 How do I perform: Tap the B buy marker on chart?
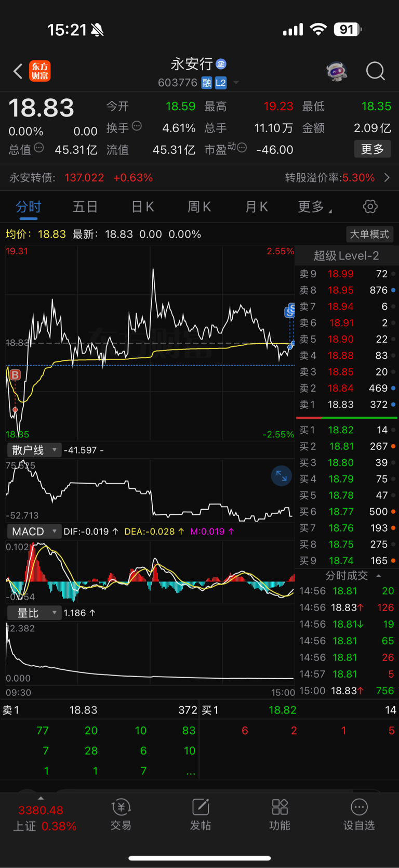[15, 375]
